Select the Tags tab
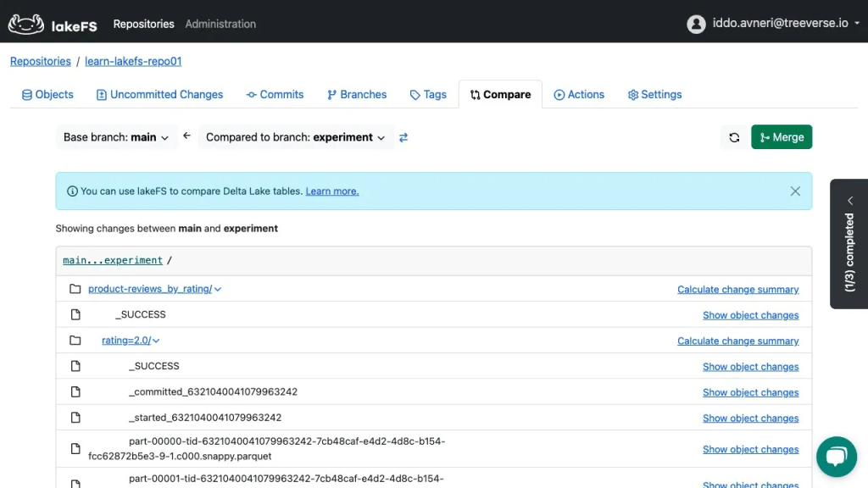868x488 pixels. click(x=428, y=95)
